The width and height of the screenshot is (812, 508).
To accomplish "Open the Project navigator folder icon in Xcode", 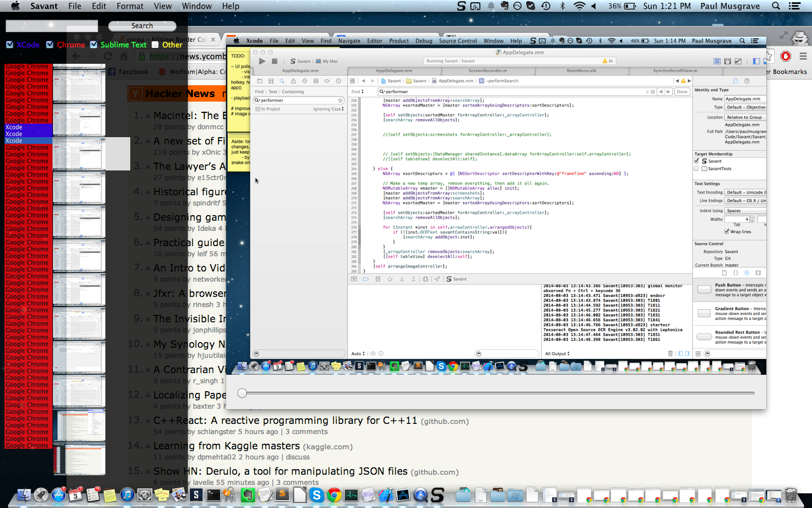I will [x=259, y=81].
